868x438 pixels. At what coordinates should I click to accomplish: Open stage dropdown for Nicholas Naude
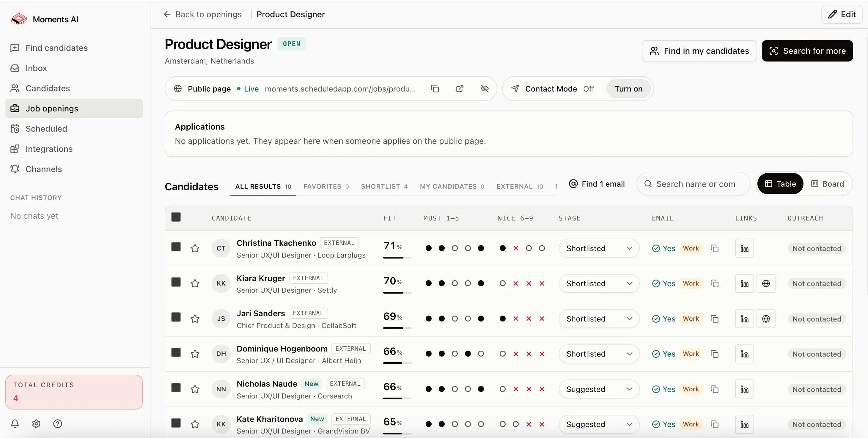[599, 389]
